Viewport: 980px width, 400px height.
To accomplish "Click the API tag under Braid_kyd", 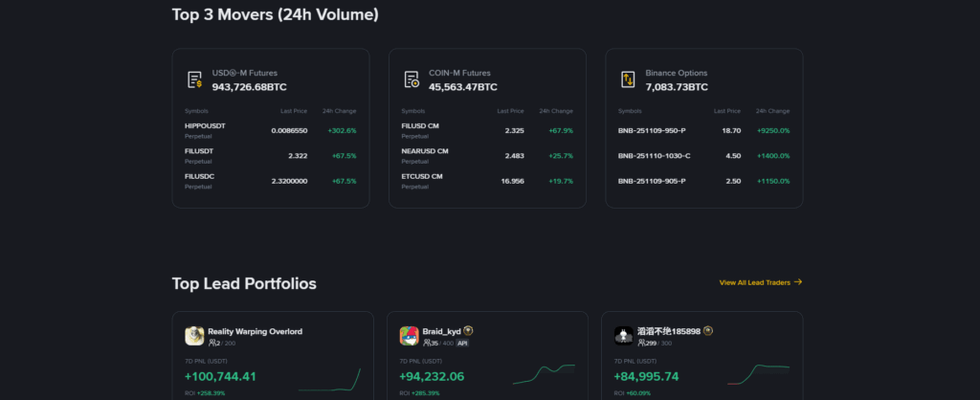I will (x=462, y=343).
